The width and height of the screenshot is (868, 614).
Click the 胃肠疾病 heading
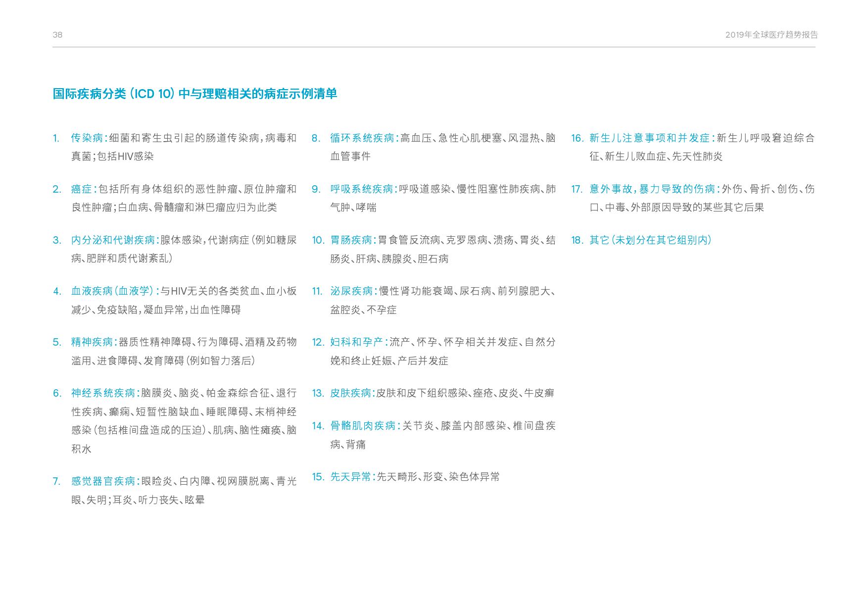[x=351, y=240]
